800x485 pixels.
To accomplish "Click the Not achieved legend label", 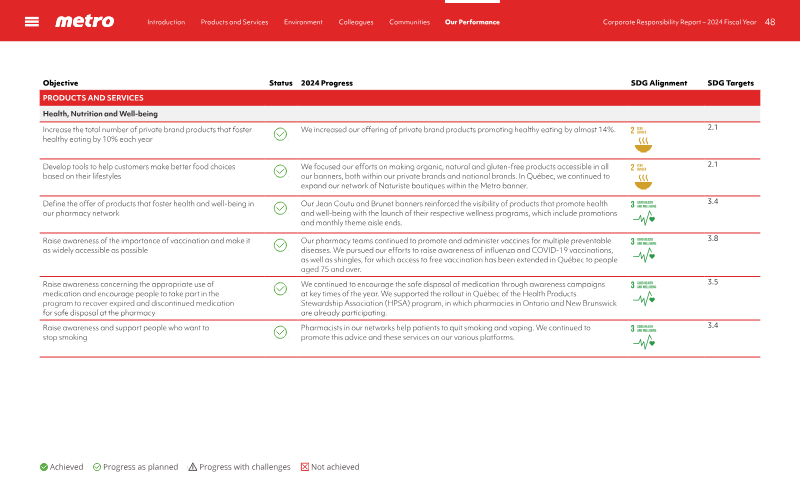I will tap(335, 467).
